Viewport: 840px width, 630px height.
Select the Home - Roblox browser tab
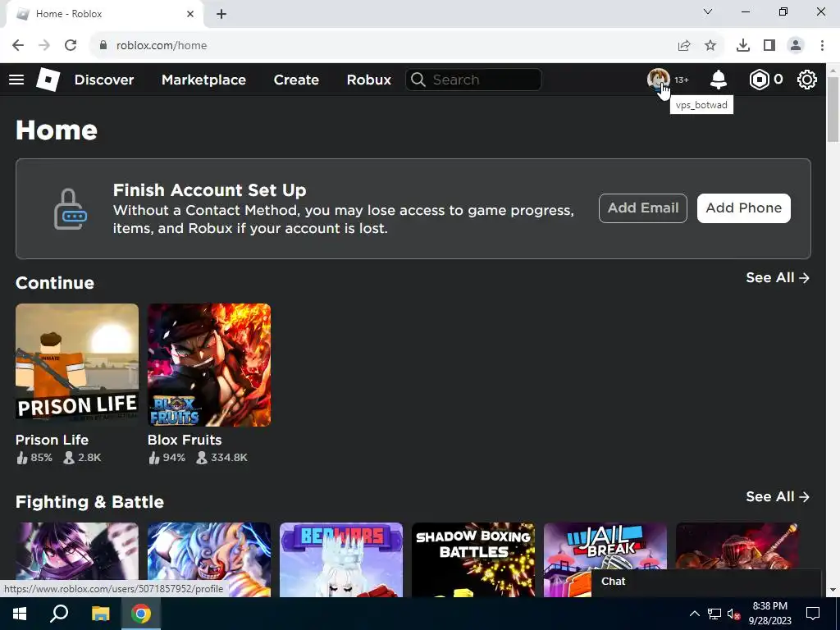tap(104, 14)
